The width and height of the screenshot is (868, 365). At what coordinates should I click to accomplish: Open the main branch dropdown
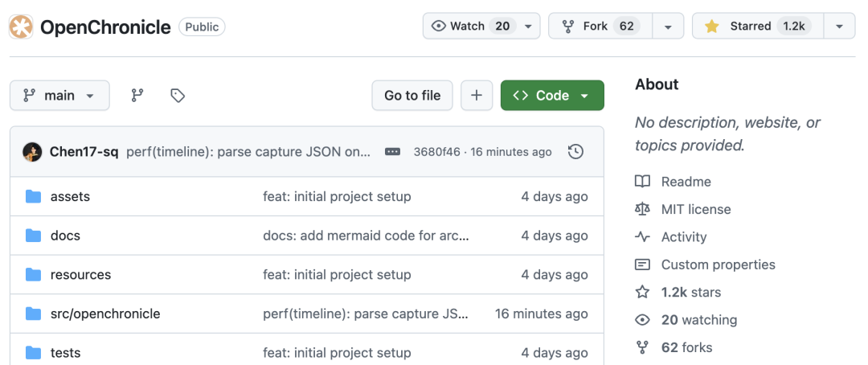[59, 96]
